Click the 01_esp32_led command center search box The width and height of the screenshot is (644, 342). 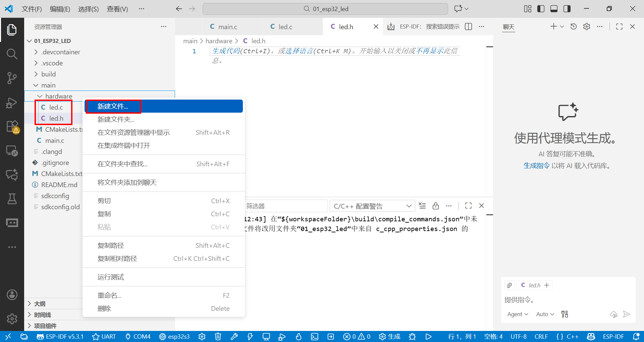click(325, 9)
